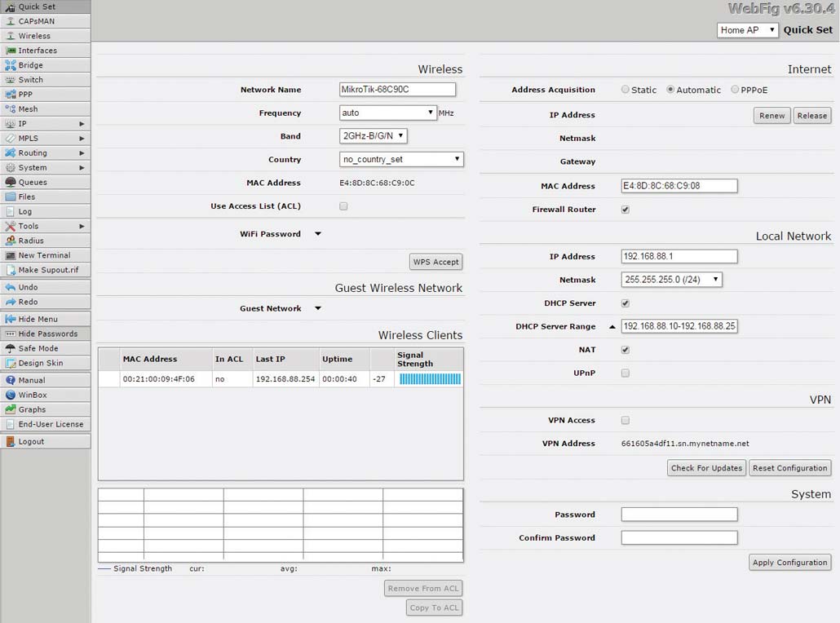
Task: Click the WPS Accept button
Action: coord(436,262)
